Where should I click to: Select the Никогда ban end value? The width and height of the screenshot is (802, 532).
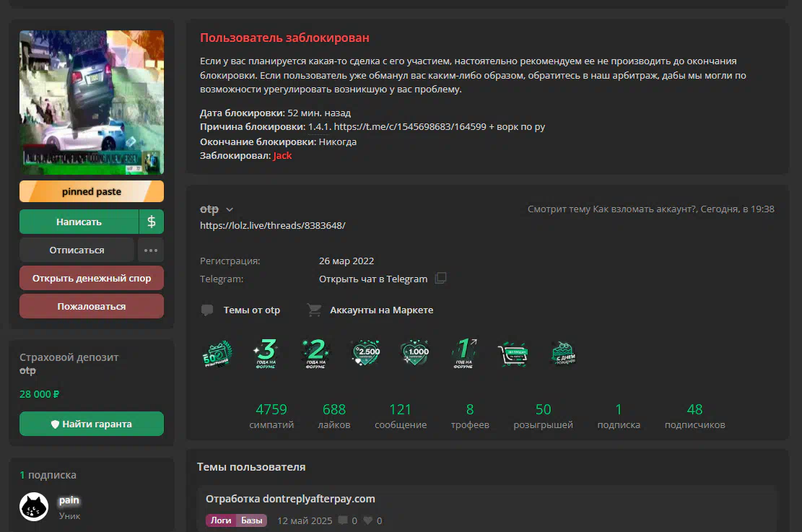[338, 141]
